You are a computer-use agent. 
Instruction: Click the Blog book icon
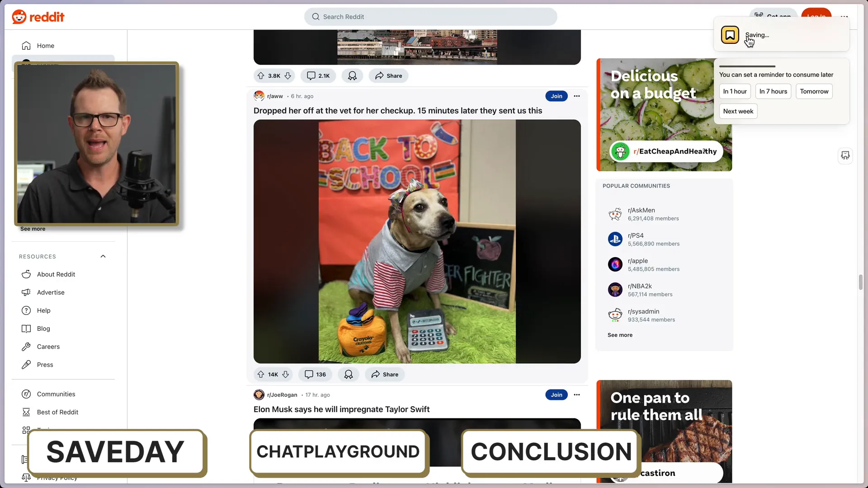(x=26, y=328)
